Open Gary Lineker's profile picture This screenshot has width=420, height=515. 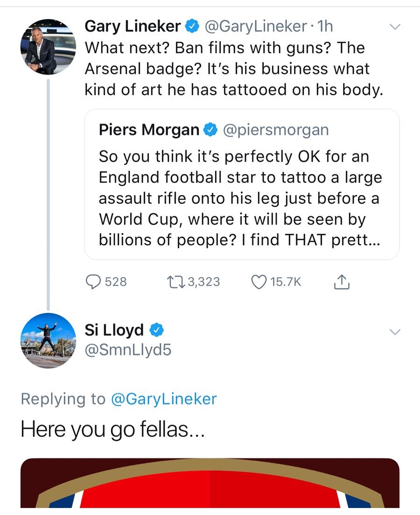(x=48, y=47)
